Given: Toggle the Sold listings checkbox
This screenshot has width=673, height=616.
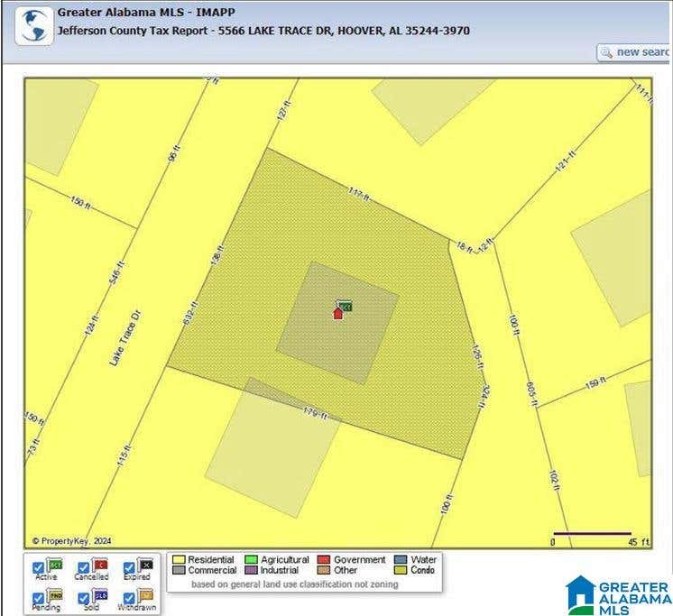Looking at the screenshot, I should coord(83,598).
